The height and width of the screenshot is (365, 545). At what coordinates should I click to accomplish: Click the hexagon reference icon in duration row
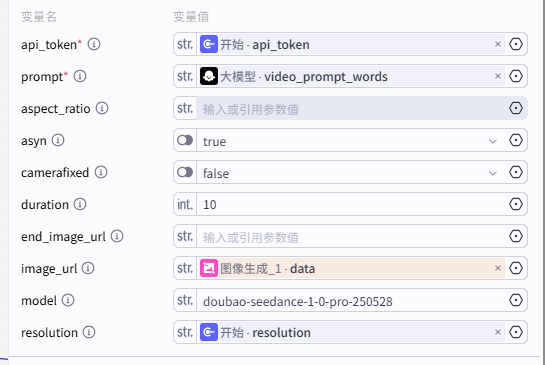click(x=516, y=204)
